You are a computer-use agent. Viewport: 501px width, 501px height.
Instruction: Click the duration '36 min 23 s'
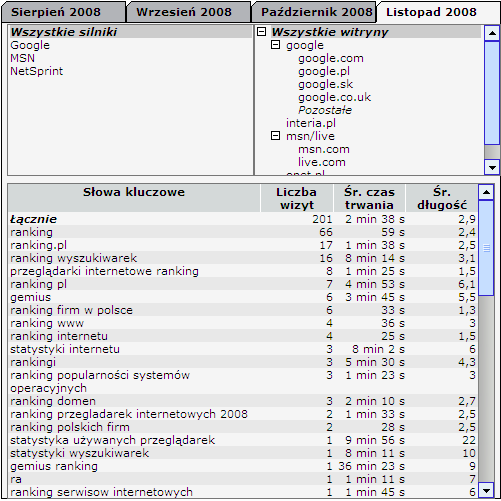(372, 466)
